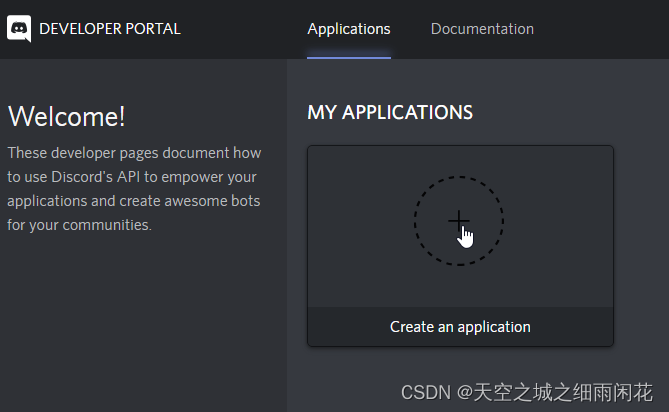Click the Create an application label
The height and width of the screenshot is (412, 669).
(x=460, y=327)
